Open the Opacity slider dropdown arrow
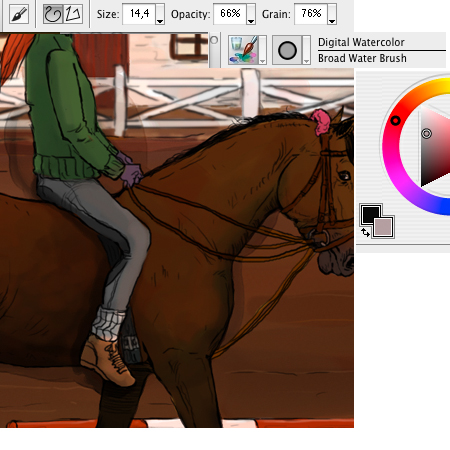The image size is (450, 450). 251,14
